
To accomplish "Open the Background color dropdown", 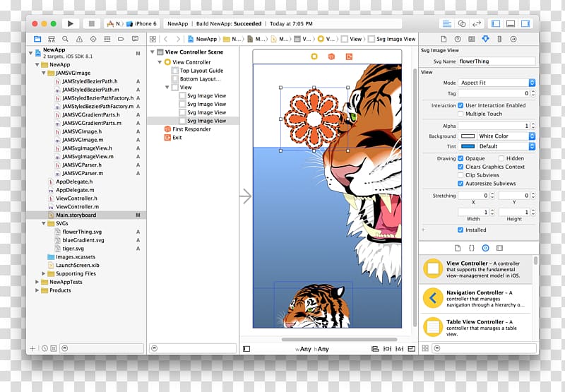I will click(506, 136).
